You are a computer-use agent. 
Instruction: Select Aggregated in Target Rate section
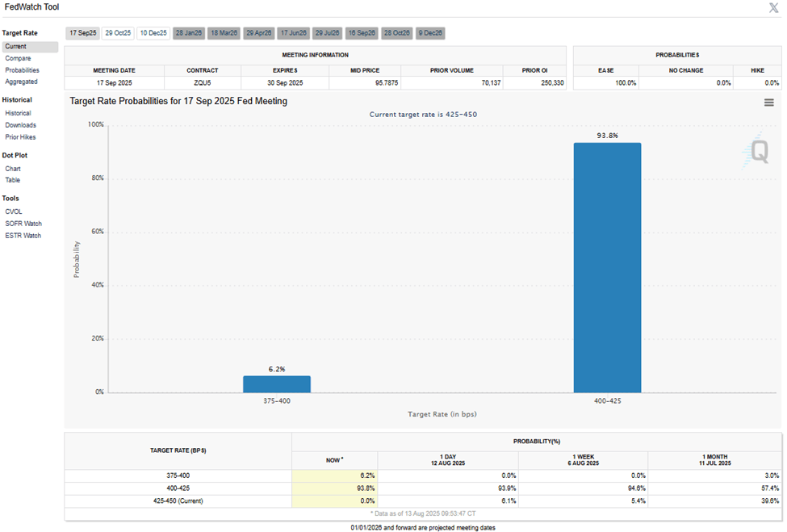point(21,82)
